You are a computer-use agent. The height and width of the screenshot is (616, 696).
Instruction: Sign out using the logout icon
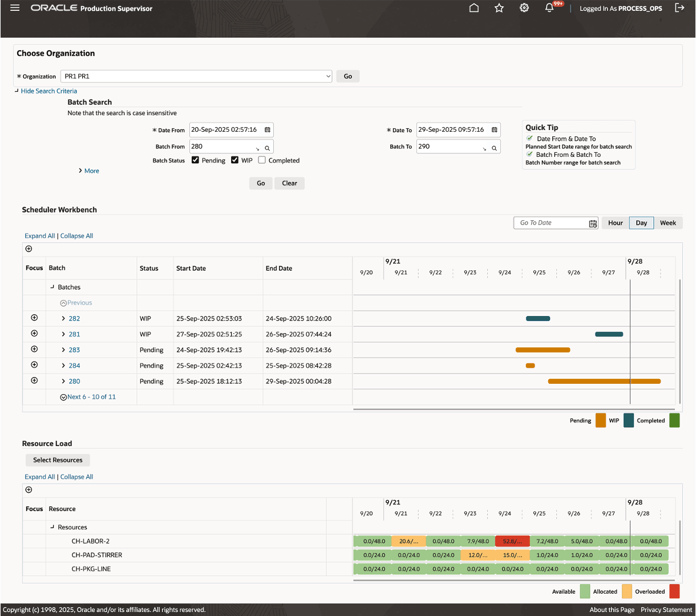[679, 8]
